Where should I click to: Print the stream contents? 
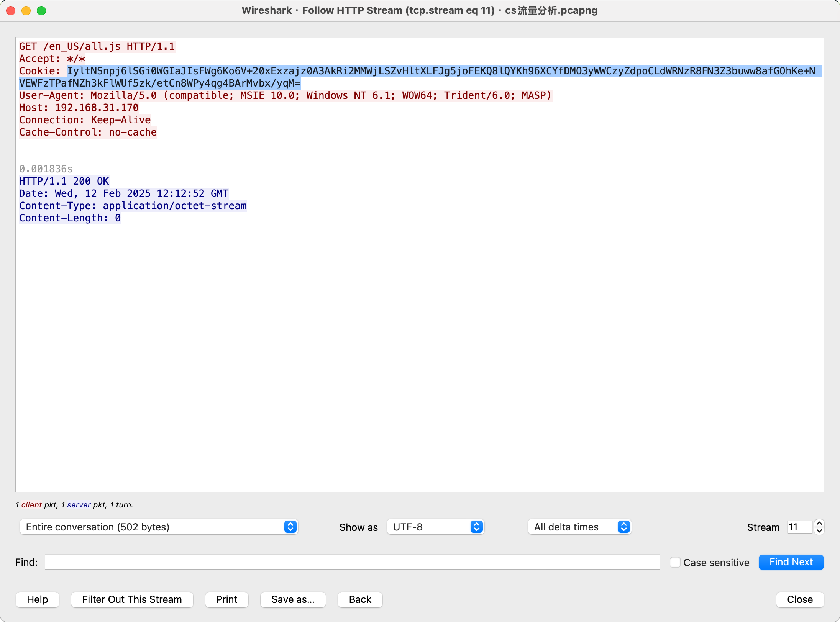(x=226, y=599)
